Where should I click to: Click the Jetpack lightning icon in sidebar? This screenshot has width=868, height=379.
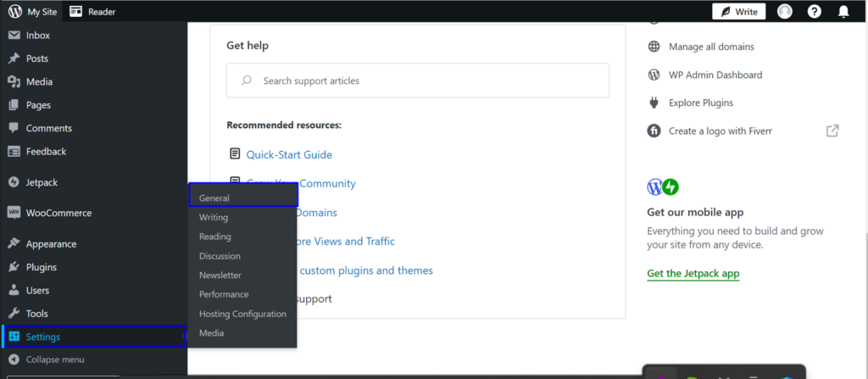click(x=14, y=182)
